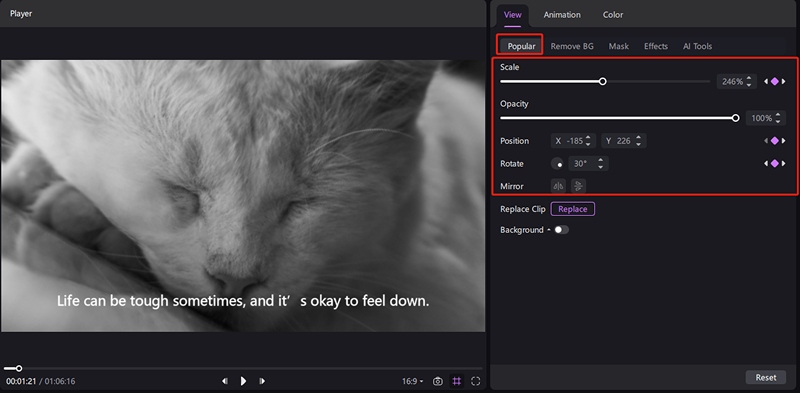Image resolution: width=800 pixels, height=393 pixels.
Task: Open the Effects sub-tab
Action: pos(656,46)
